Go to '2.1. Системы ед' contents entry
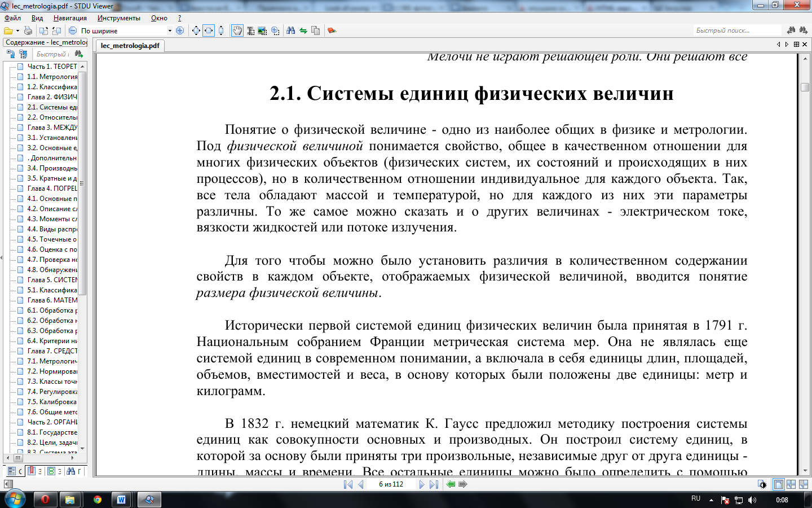Screen dimensions: 812x508 pyautogui.click(x=52, y=107)
